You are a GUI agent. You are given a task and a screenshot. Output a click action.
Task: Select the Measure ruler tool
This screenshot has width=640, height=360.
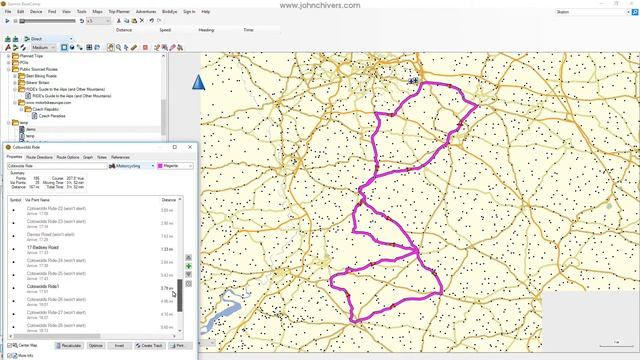coord(134,48)
